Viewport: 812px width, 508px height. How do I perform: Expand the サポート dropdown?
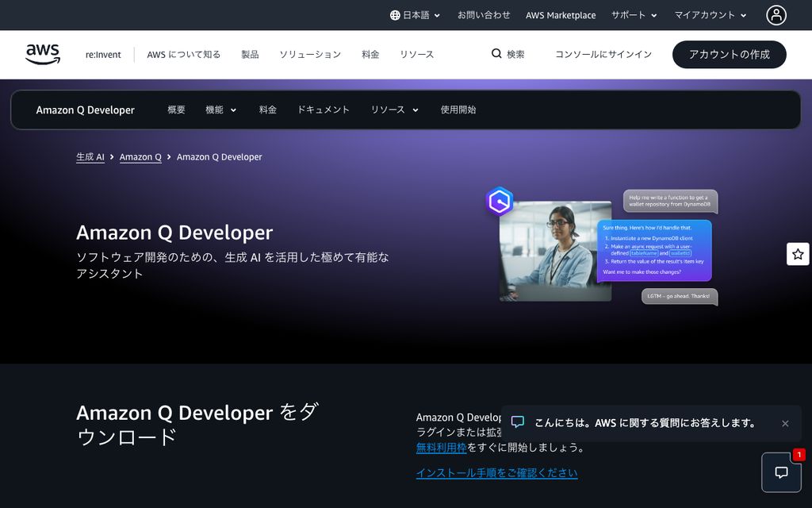click(x=634, y=16)
